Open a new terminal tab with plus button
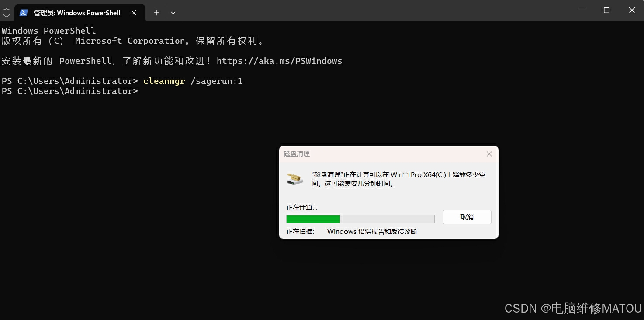 [x=157, y=13]
